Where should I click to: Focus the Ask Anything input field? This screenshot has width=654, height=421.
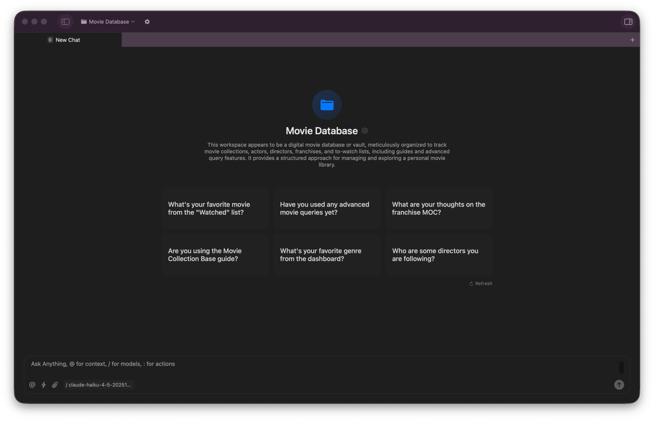321,364
